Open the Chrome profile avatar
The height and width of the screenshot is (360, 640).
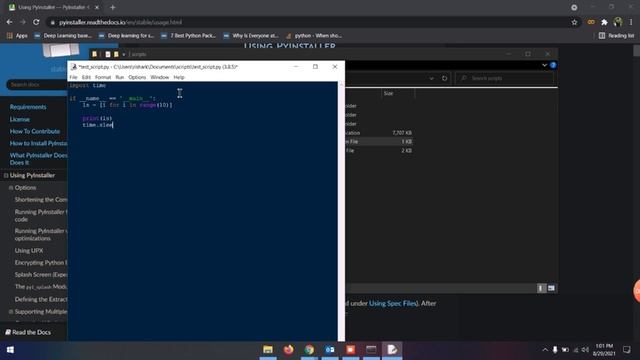618,22
